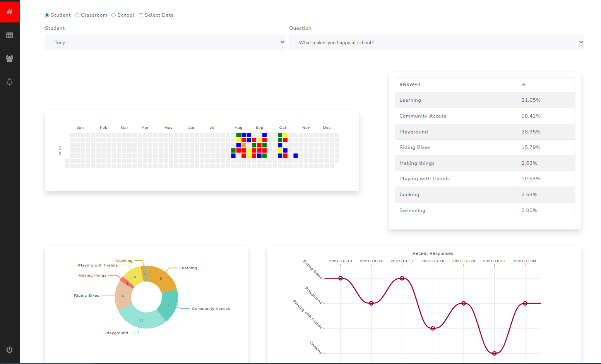Enable the Select Date checkbox

click(141, 15)
